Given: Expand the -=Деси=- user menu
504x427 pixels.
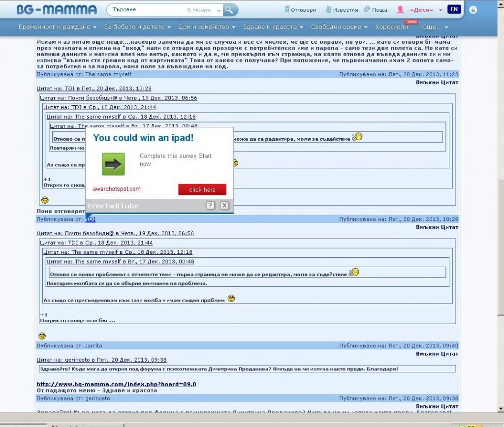Looking at the screenshot, I should click(x=420, y=10).
